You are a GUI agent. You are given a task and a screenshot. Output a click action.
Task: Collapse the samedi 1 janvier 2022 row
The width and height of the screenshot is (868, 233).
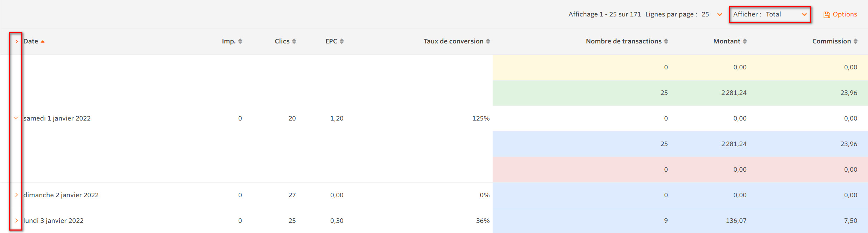tap(16, 118)
